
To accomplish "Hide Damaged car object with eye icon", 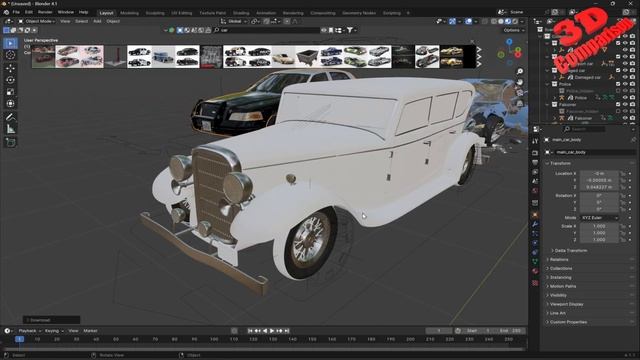I will pyautogui.click(x=625, y=77).
